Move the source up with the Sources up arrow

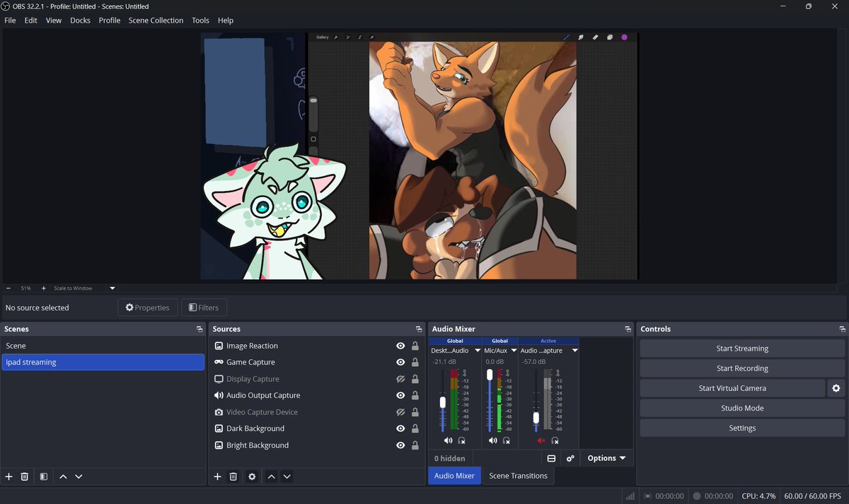pyautogui.click(x=271, y=476)
